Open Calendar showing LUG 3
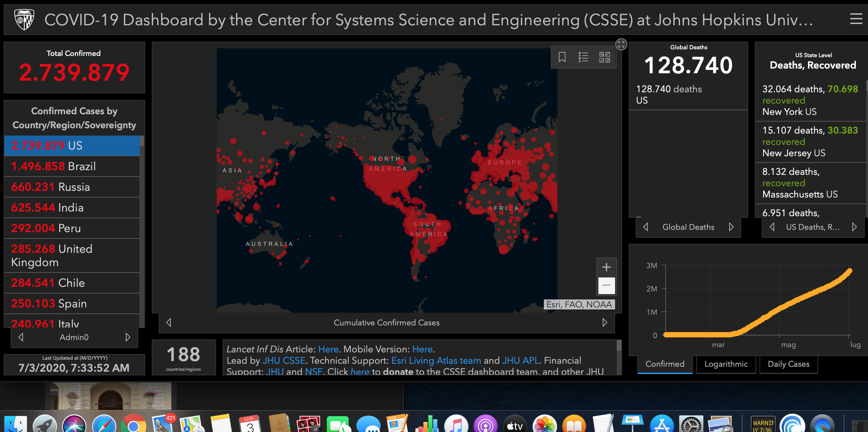Viewport: 868px width, 432px height. [250, 424]
